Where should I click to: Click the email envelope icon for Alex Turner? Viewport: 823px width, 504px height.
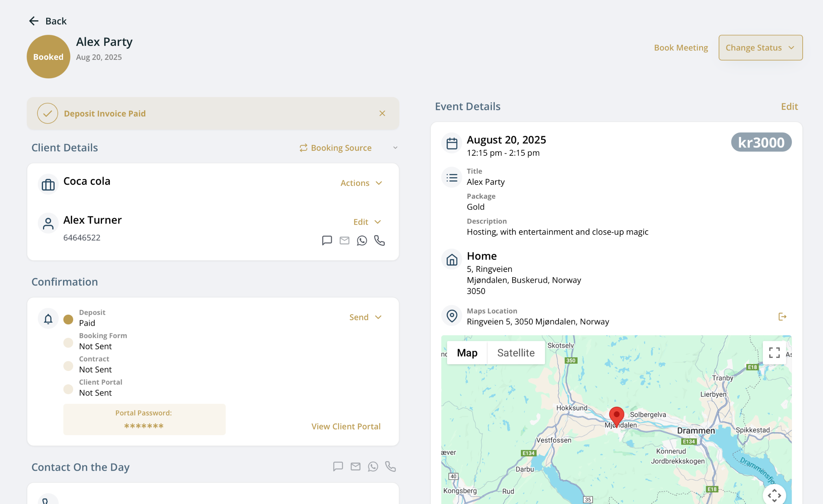(x=344, y=240)
